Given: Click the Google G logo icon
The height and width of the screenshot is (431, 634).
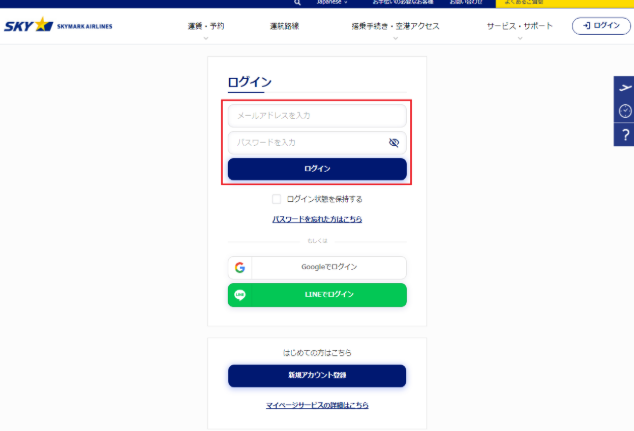Looking at the screenshot, I should click(x=240, y=267).
